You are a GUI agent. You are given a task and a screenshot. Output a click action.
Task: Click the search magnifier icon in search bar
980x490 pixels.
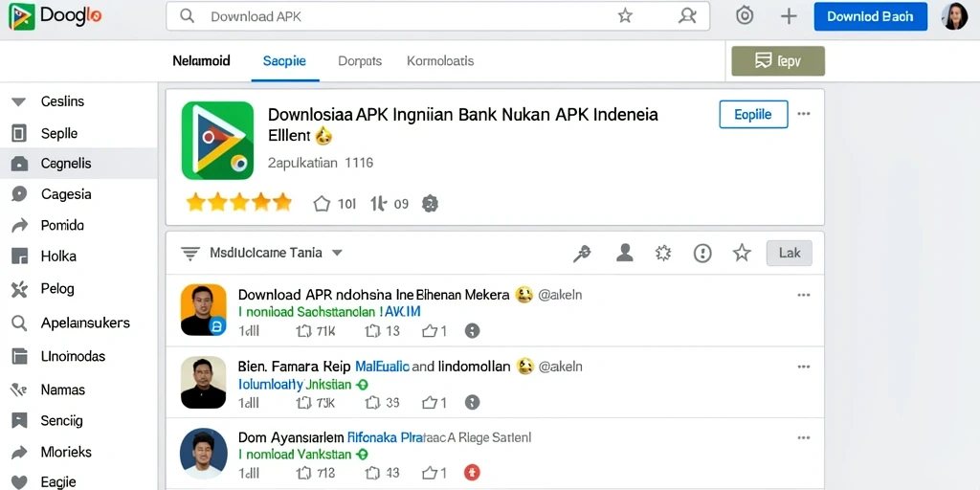coord(187,16)
